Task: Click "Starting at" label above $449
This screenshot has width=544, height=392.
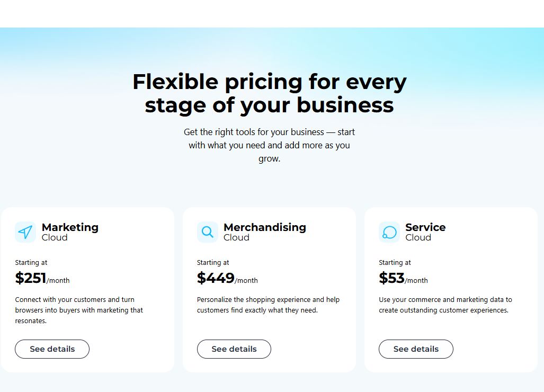Action: point(213,262)
